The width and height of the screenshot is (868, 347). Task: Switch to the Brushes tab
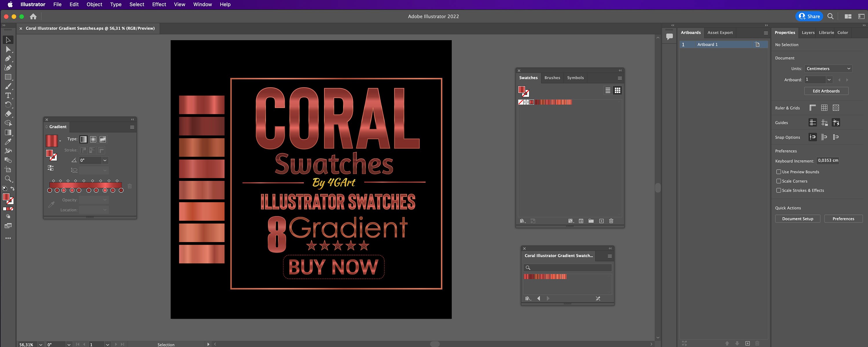point(552,78)
